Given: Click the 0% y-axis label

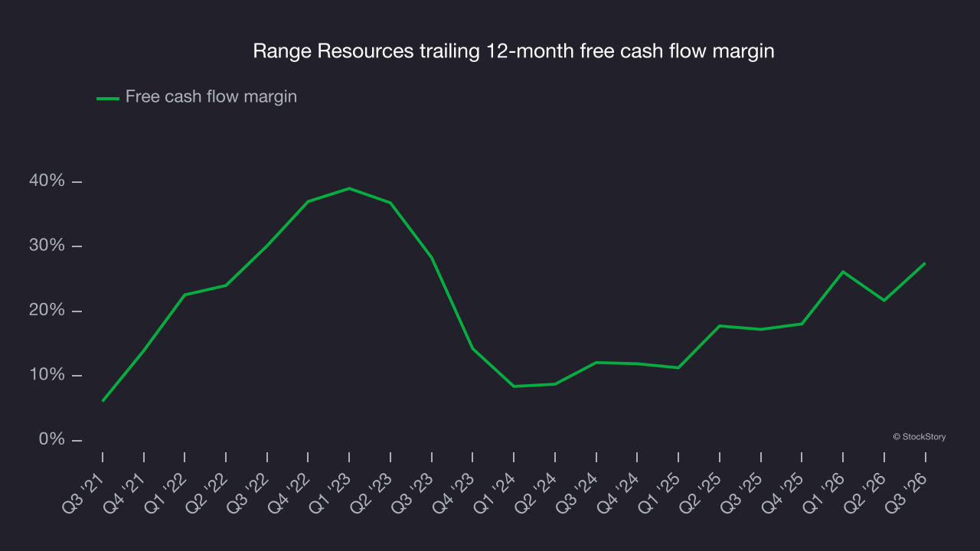Looking at the screenshot, I should pos(52,440).
